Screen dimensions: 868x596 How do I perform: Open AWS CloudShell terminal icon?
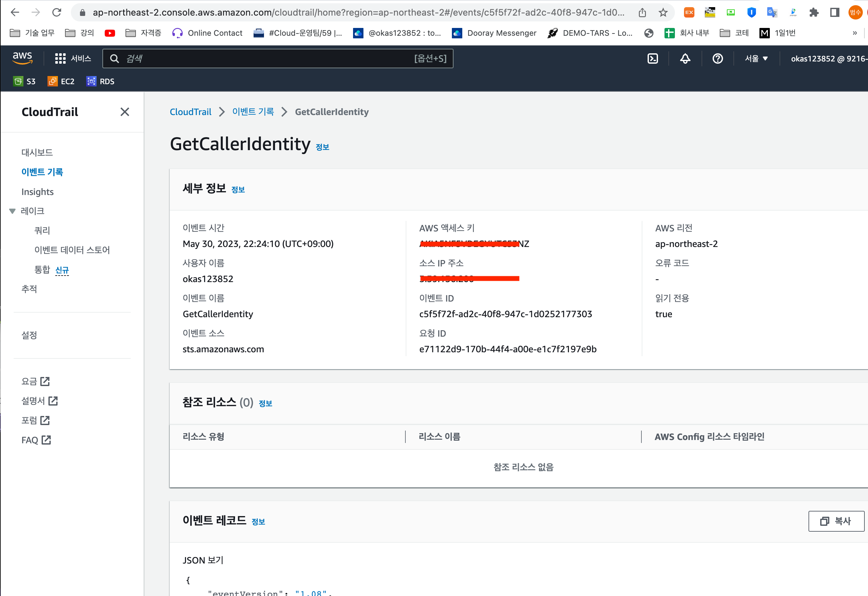[652, 58]
